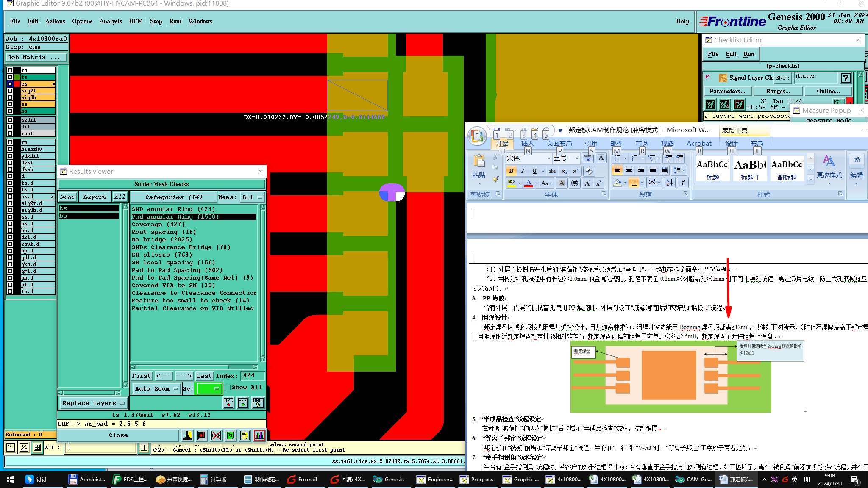
Task: Click the DEL red-dot icon button
Action: point(228,402)
